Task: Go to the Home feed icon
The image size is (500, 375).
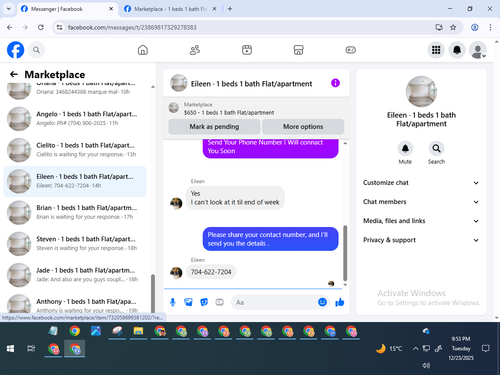Action: point(143,50)
